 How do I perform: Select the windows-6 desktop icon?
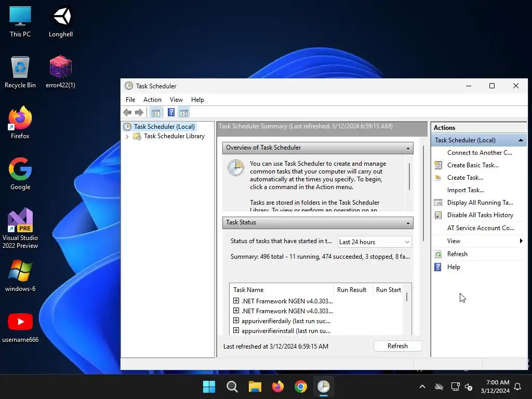tap(20, 275)
